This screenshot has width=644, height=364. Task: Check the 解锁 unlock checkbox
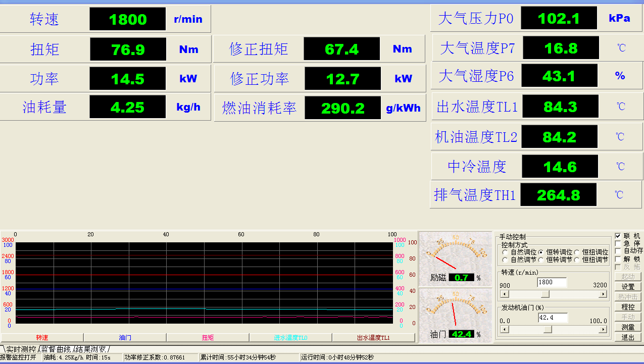coord(618,259)
